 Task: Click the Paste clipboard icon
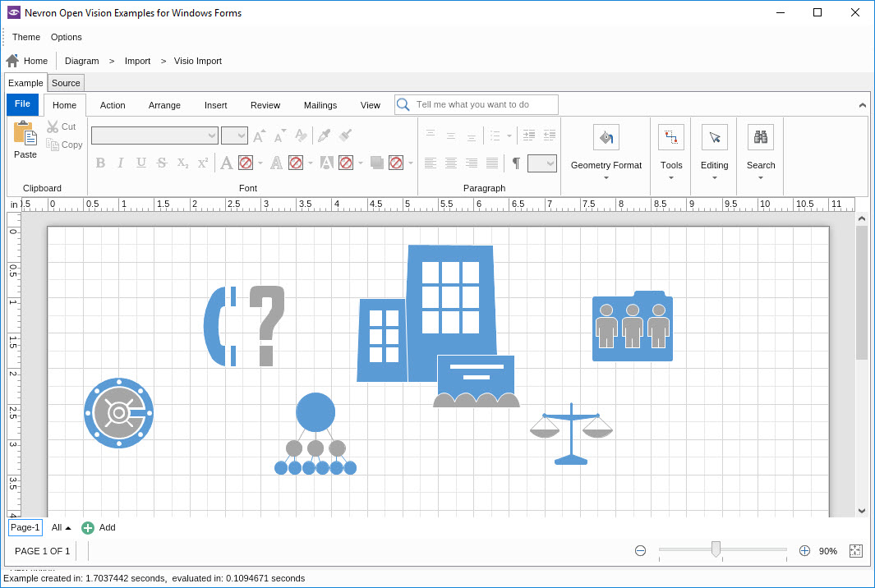point(25,134)
